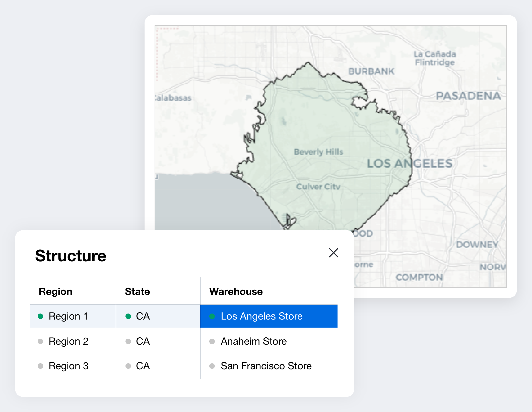Click the Region column header
The image size is (532, 412).
click(x=55, y=291)
